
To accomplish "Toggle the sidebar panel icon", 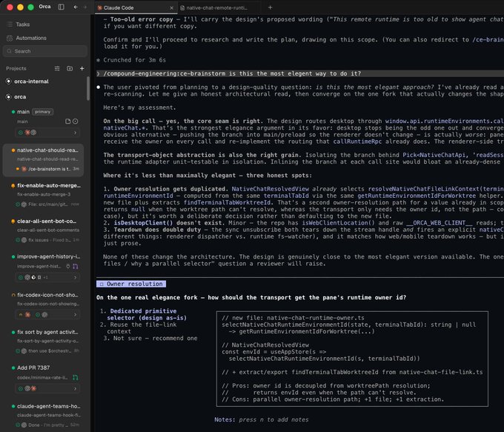I will [61, 7].
